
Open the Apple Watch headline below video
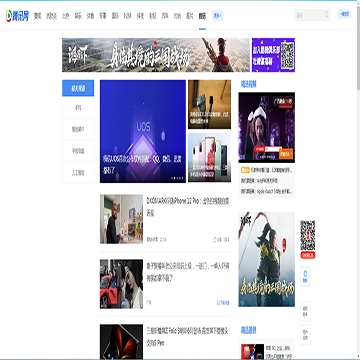click(267, 192)
